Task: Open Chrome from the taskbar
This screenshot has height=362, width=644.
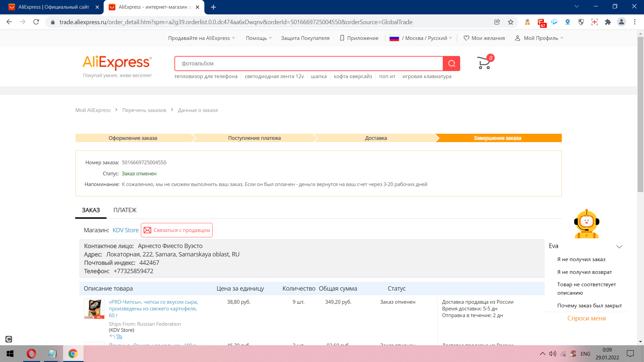Action: (x=73, y=354)
